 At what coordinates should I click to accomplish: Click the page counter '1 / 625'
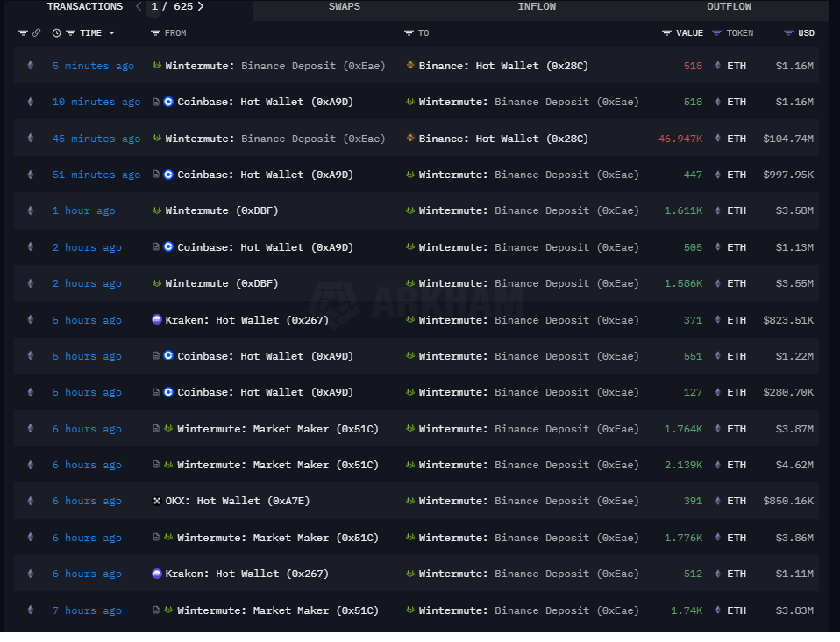[x=172, y=6]
